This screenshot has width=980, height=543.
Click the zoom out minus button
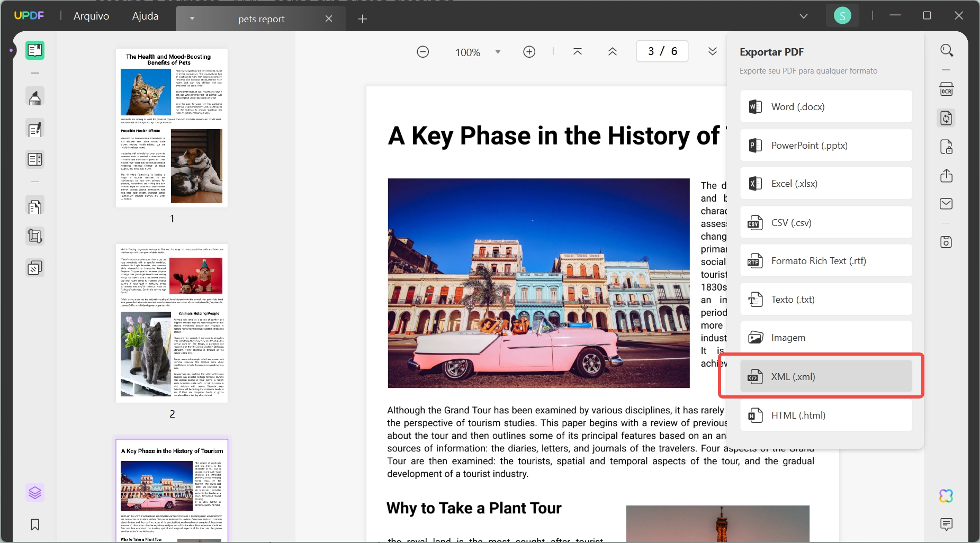point(422,52)
